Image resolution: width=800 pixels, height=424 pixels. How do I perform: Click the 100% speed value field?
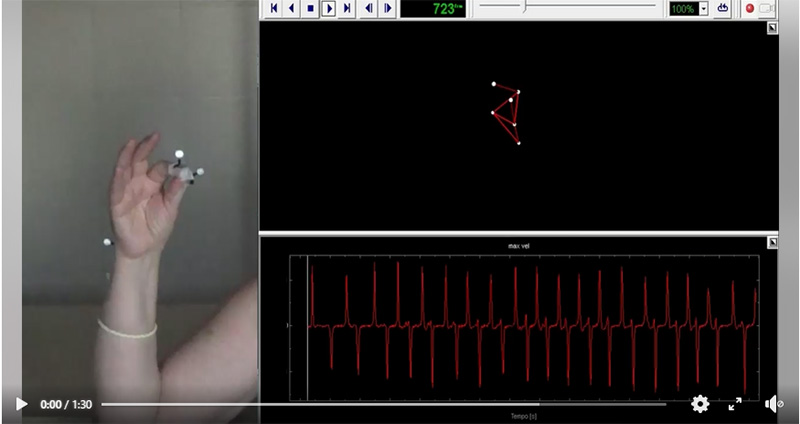coord(684,9)
